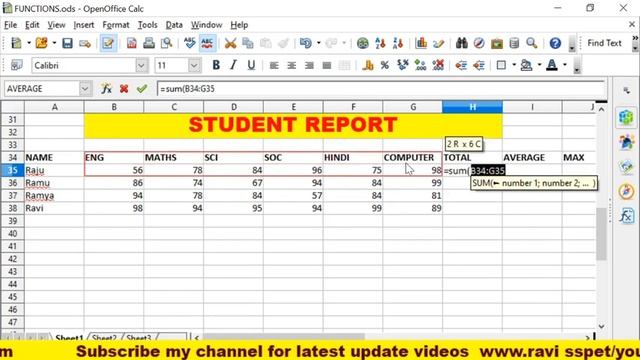Open the New document dropdown arrow

29,43
